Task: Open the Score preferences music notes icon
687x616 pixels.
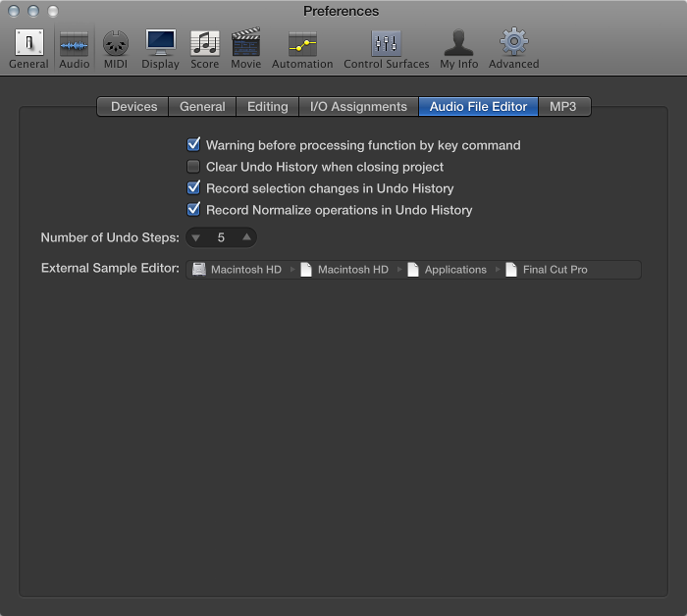Action: (x=204, y=43)
